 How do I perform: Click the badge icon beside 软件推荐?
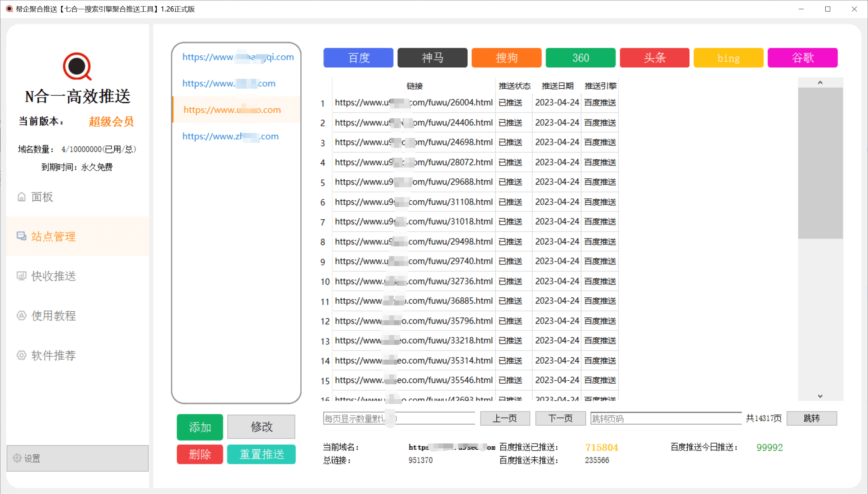tap(21, 355)
